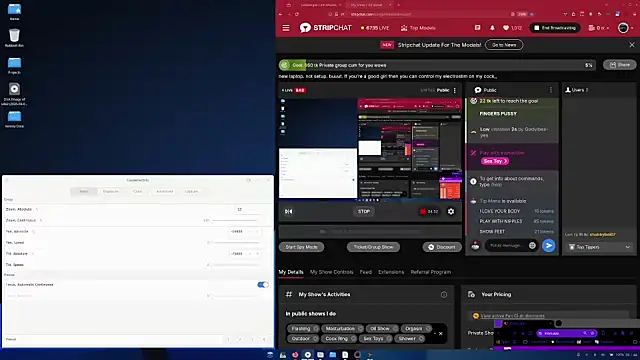The width and height of the screenshot is (640, 360).
Task: Select the Public chat tab
Action: (485, 90)
